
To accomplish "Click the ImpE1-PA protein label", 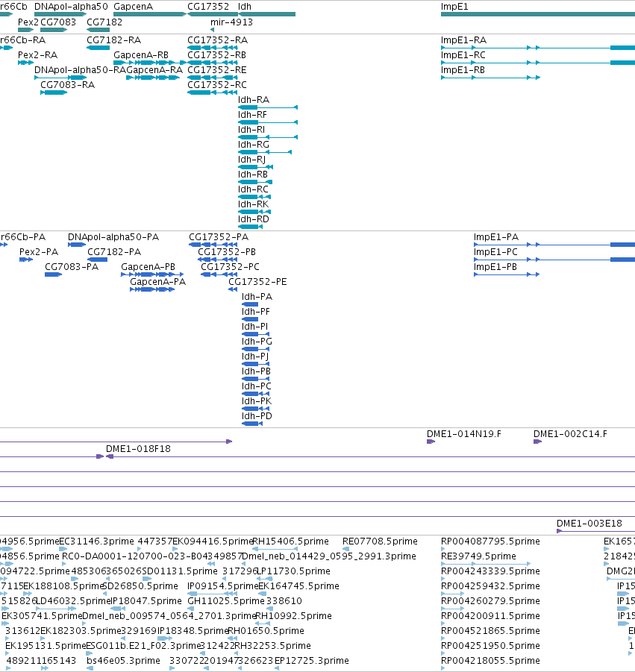I will tap(496, 237).
